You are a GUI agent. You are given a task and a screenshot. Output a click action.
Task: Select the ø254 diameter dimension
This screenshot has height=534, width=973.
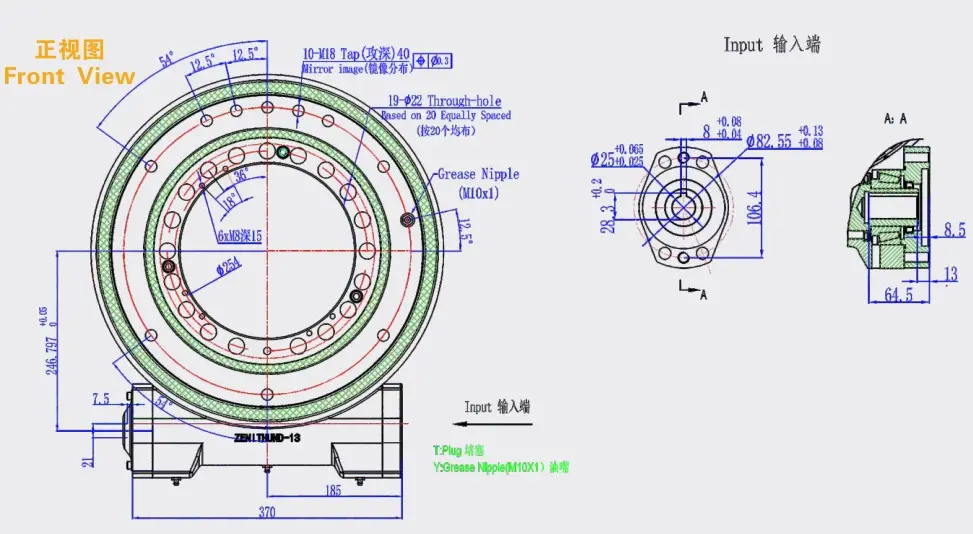(x=228, y=267)
